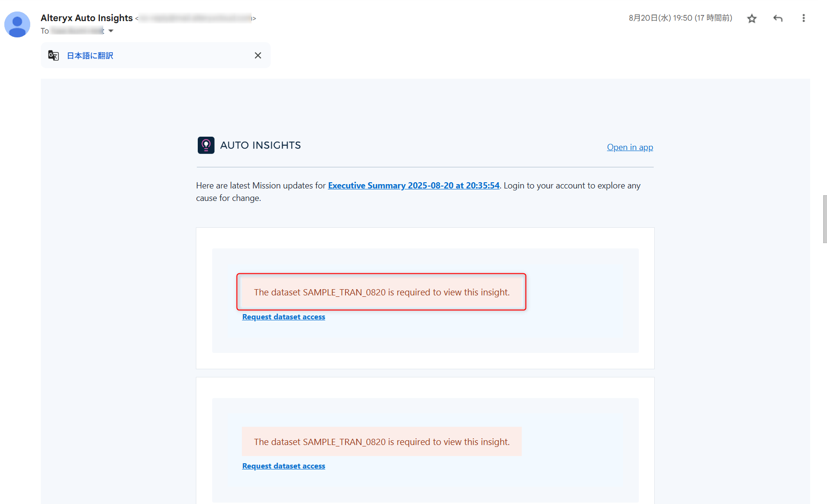827x504 pixels.
Task: Click first Request dataset access link
Action: tap(284, 317)
